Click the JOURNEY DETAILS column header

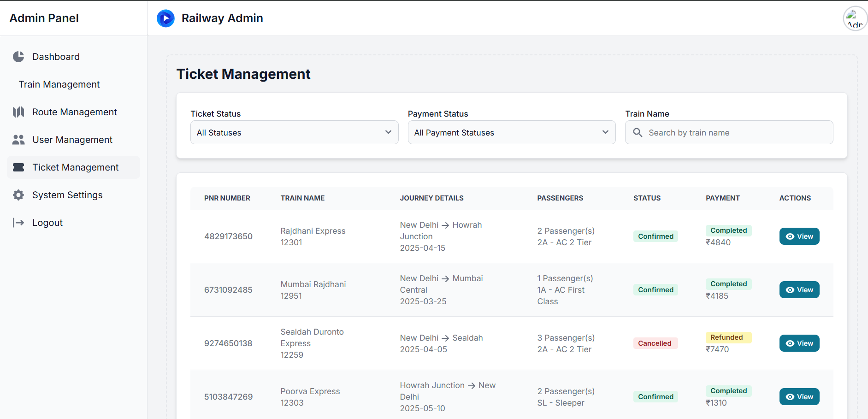(431, 198)
